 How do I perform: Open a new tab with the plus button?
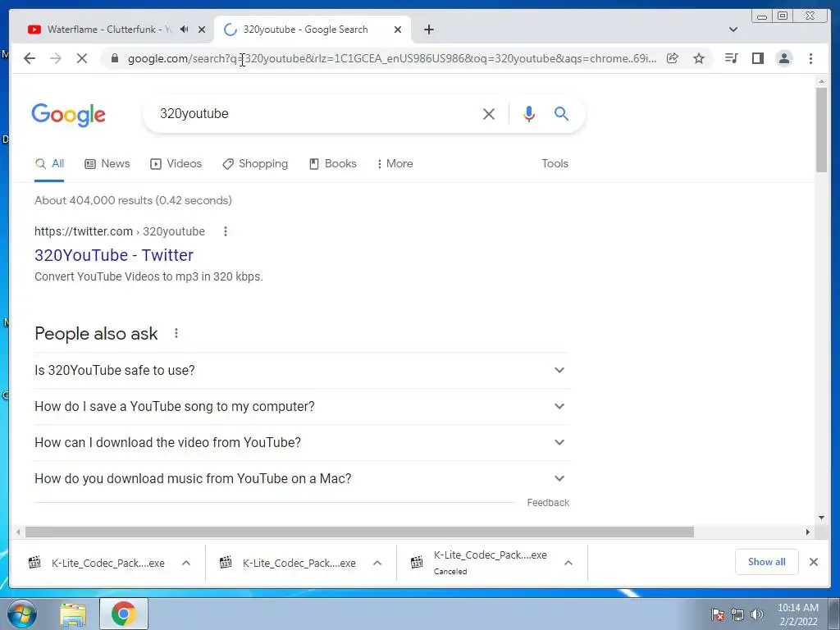428,30
